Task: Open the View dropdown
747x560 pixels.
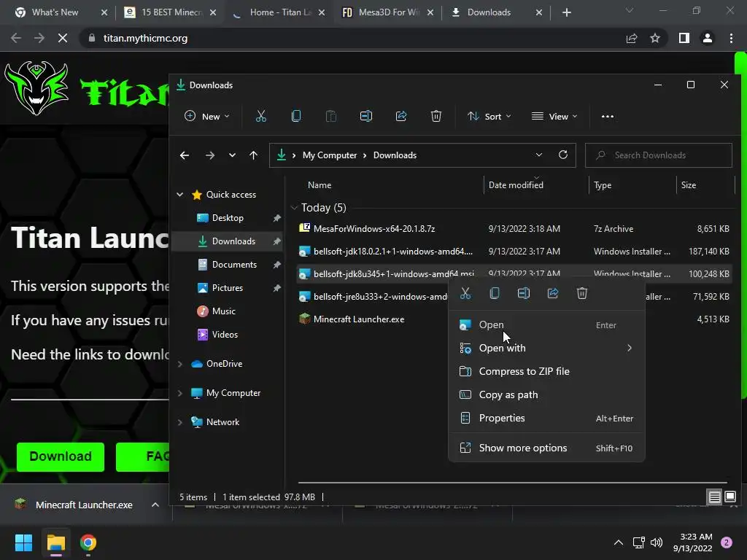Action: click(x=554, y=116)
